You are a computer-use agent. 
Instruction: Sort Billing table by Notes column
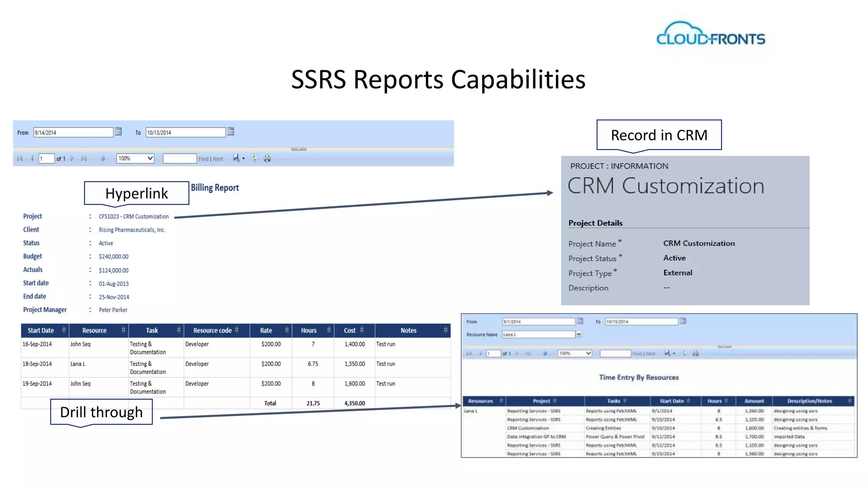445,330
